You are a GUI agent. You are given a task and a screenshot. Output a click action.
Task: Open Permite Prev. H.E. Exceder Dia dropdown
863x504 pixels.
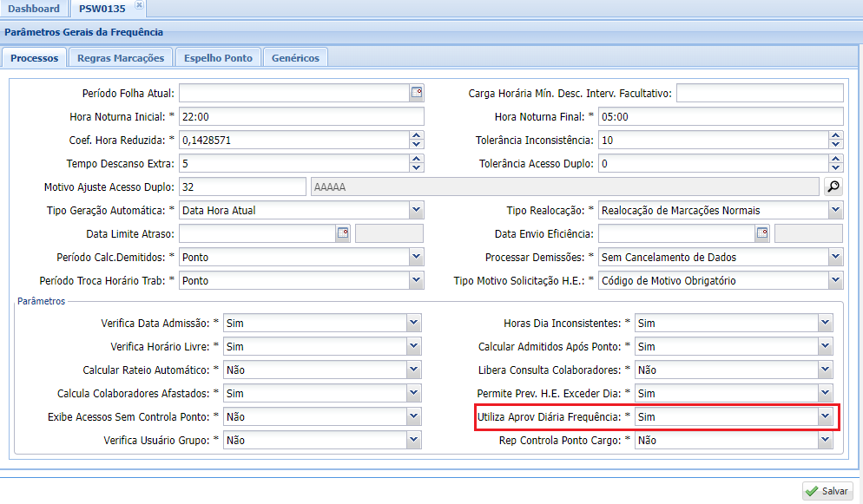pos(825,394)
